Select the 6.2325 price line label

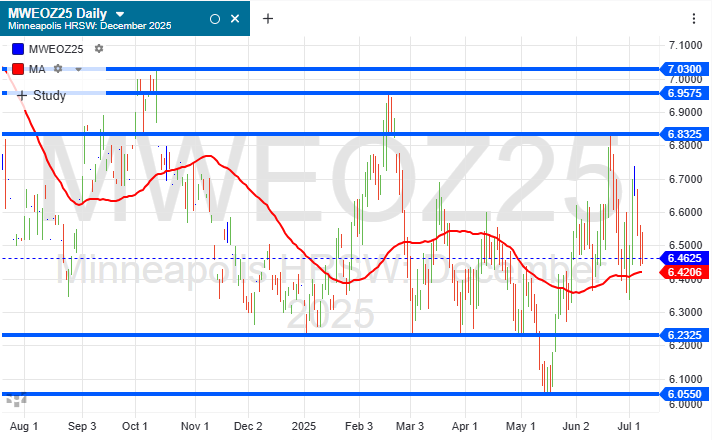685,335
